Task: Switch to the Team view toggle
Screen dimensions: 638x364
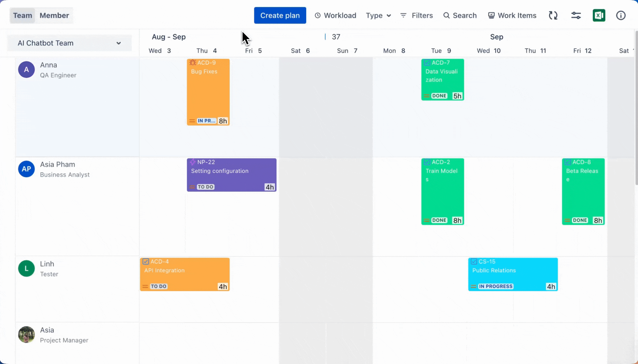Action: click(23, 16)
